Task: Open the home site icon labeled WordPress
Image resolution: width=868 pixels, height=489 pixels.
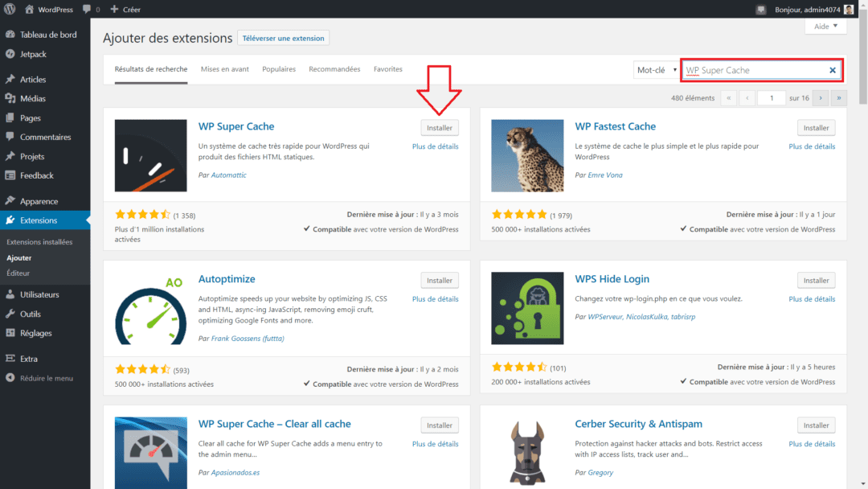Action: [49, 10]
